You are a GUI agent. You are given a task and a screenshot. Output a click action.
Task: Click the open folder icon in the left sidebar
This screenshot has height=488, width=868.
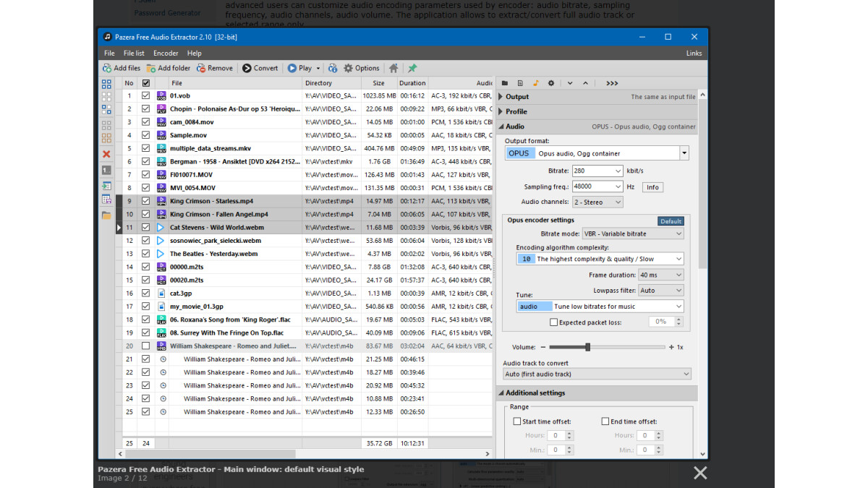point(106,213)
